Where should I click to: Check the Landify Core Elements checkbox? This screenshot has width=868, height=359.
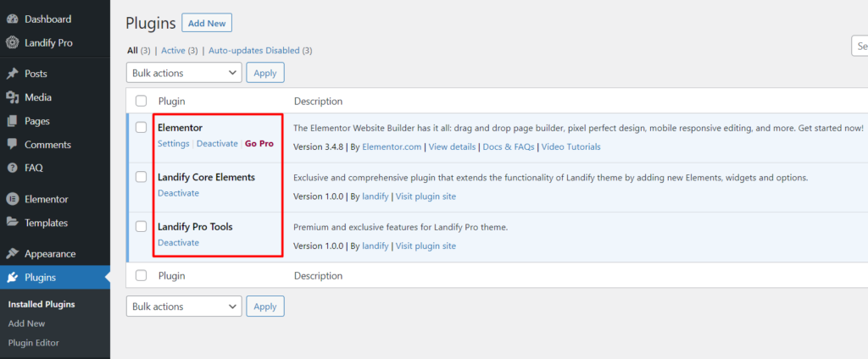[x=142, y=177]
